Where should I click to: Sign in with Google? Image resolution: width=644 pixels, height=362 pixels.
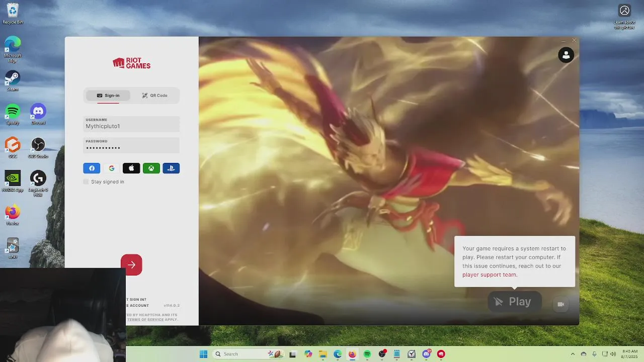[x=112, y=168]
